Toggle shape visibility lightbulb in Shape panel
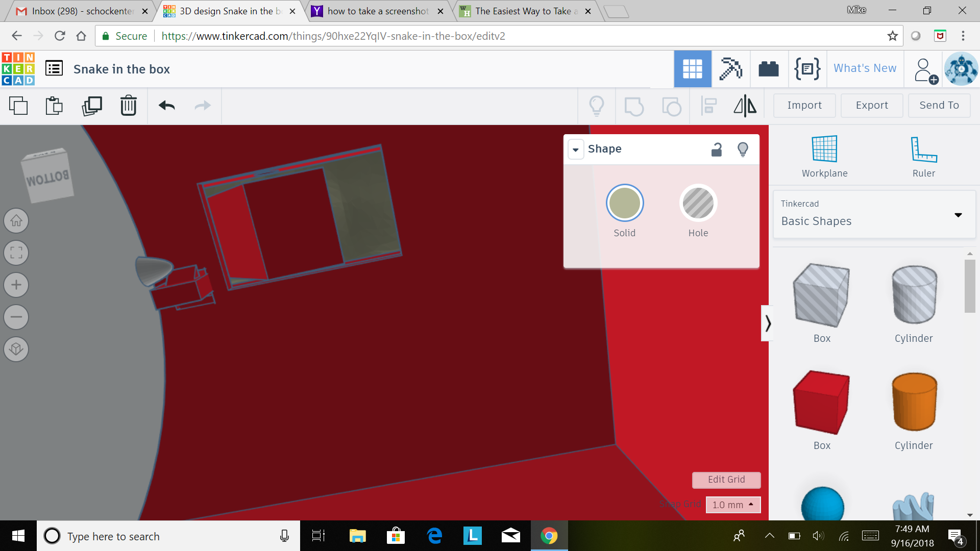This screenshot has width=980, height=551. click(743, 149)
